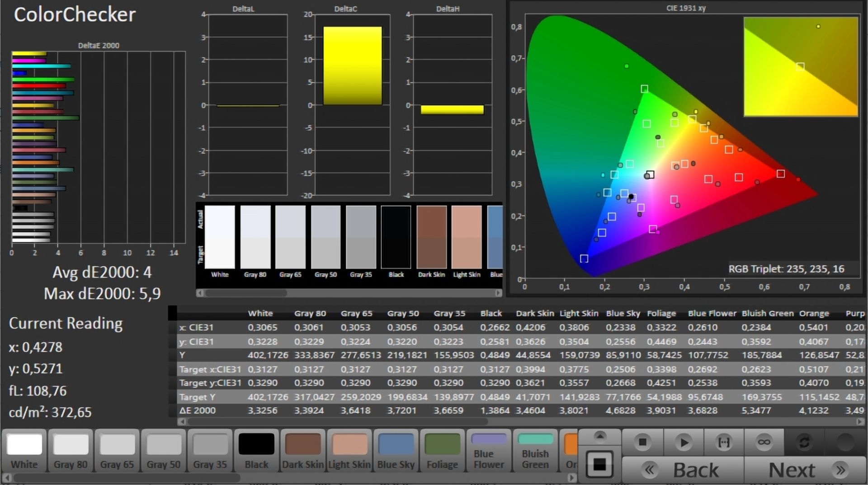
Task: Click the fL: 108,76 reading
Action: point(38,391)
